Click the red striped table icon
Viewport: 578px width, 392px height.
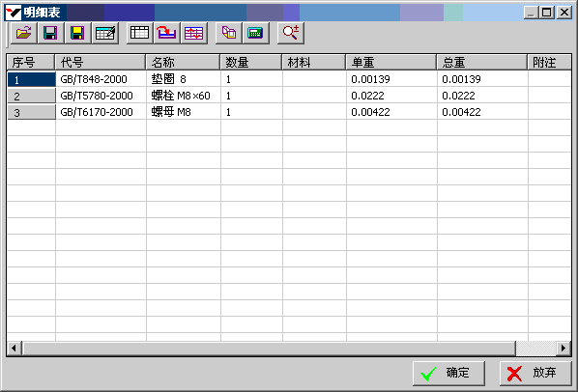click(194, 33)
